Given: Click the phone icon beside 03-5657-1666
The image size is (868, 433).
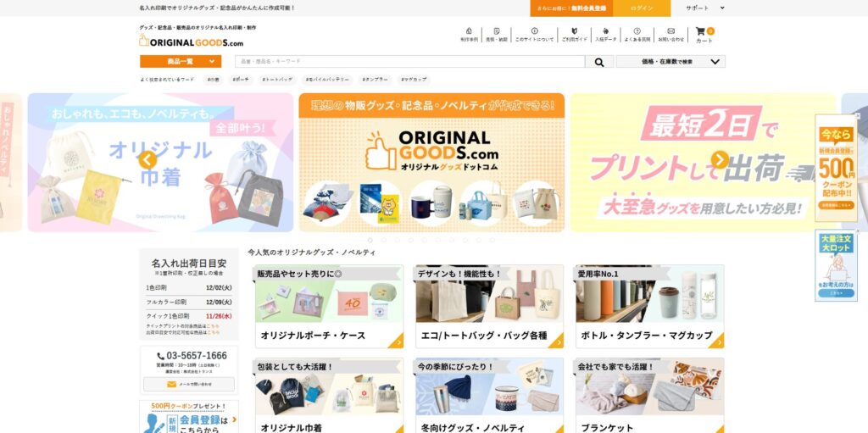Looking at the screenshot, I should coord(160,356).
